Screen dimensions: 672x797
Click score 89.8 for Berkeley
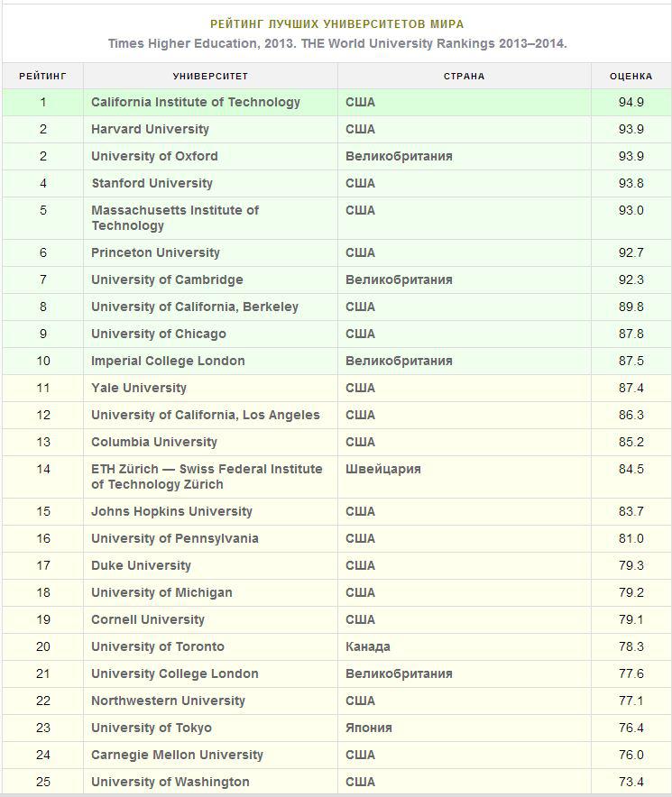631,307
